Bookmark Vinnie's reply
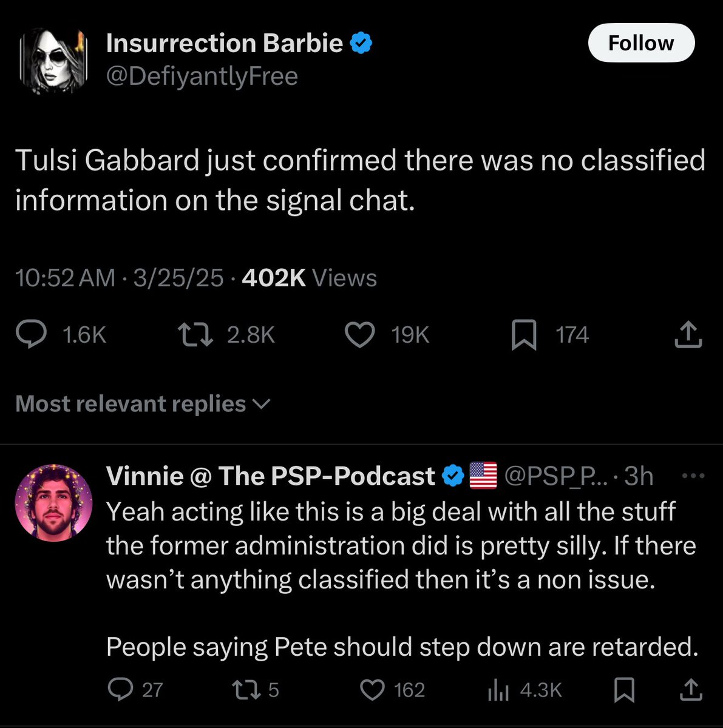Image resolution: width=723 pixels, height=728 pixels. click(625, 690)
